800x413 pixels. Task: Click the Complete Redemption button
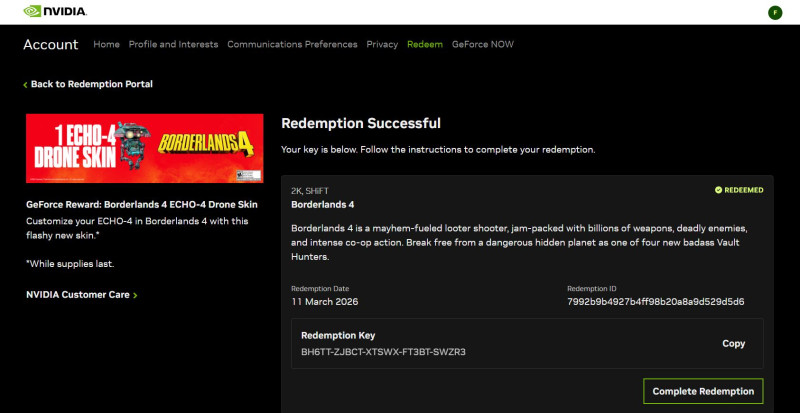[x=703, y=391]
